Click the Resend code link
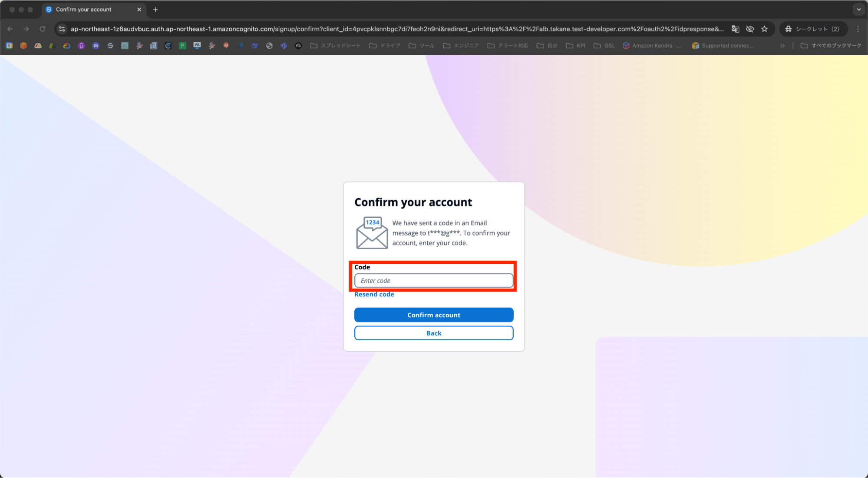 (x=374, y=294)
